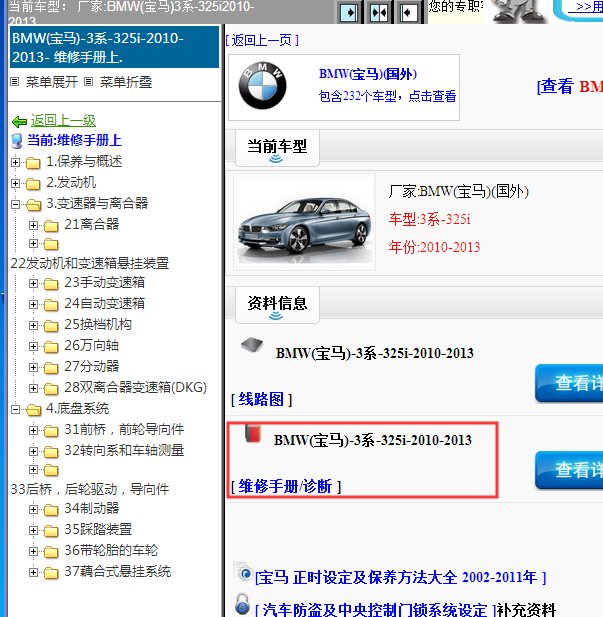Viewport: 603px width, 617px height.
Task: Click 菜单折叠 to collapse all menus
Action: pyautogui.click(x=126, y=82)
